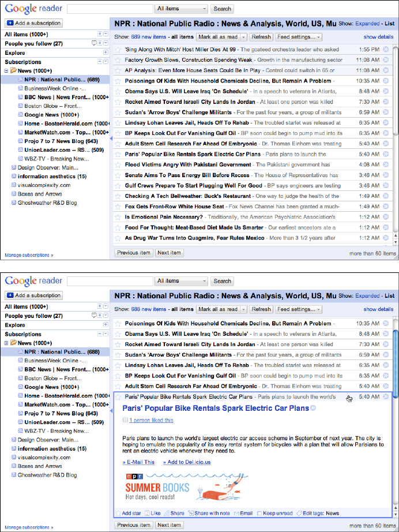Open Manage subscriptions link in top window
This screenshot has width=399, height=532.
pyautogui.click(x=29, y=255)
